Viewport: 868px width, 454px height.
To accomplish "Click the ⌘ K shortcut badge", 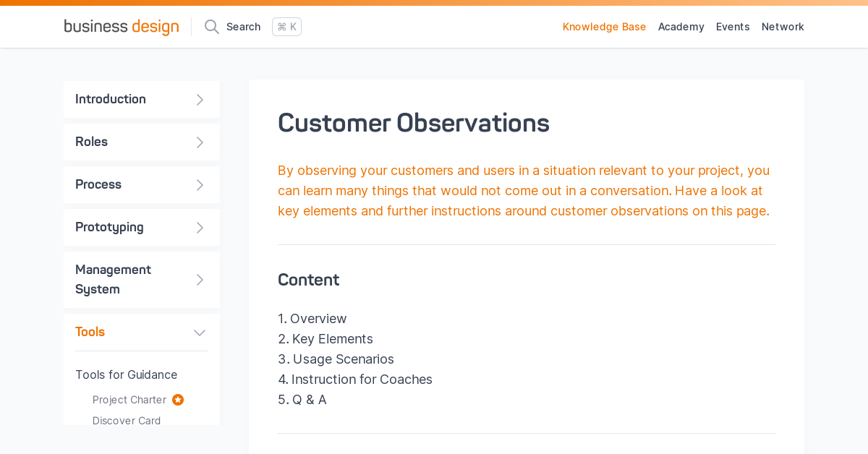I will [x=286, y=27].
